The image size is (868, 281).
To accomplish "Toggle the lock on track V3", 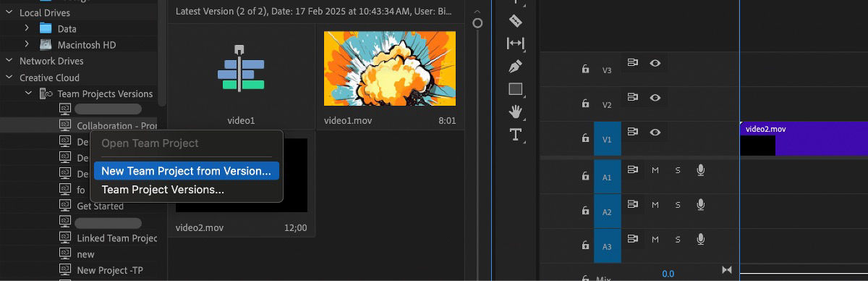I will click(585, 70).
